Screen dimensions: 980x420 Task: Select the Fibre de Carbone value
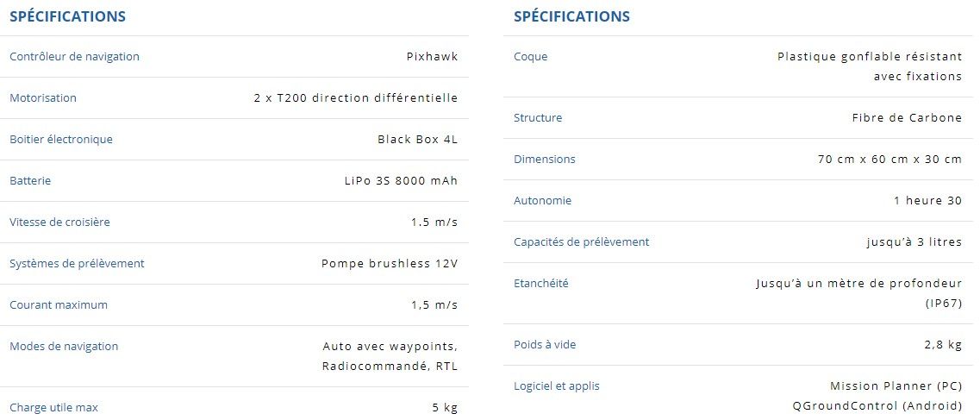point(907,118)
